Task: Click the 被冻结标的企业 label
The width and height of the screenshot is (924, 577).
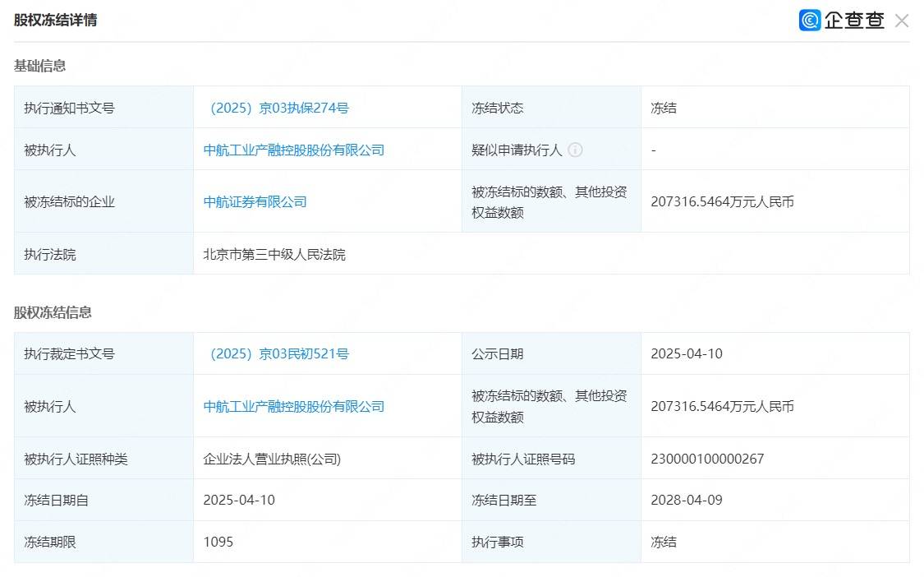Action: tap(69, 201)
